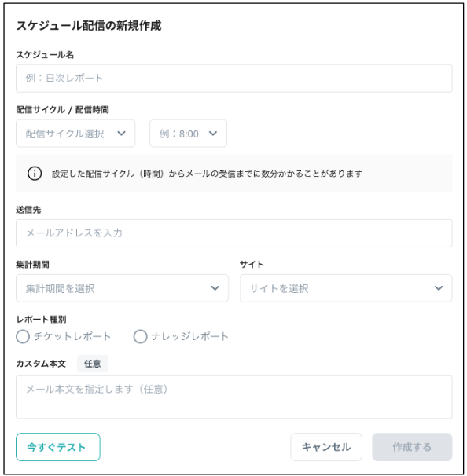The height and width of the screenshot is (476, 467).
Task: Click the 今すぐテスト button
Action: [x=58, y=447]
